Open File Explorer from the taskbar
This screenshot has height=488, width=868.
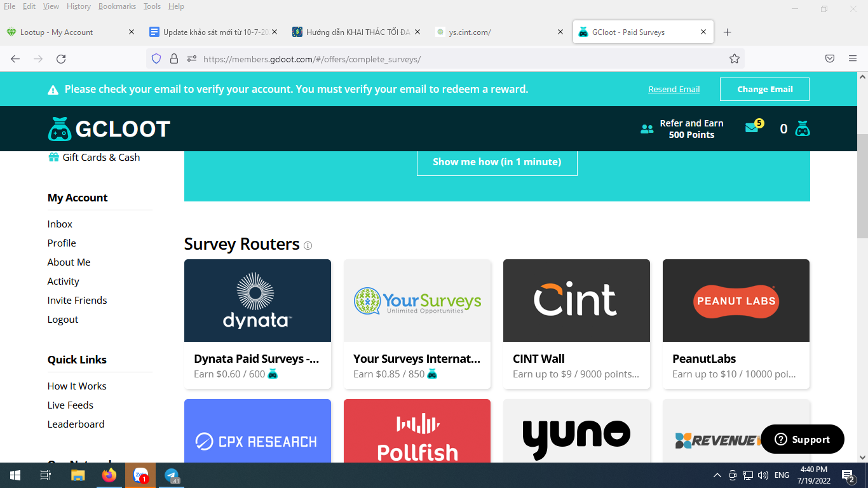(x=78, y=475)
